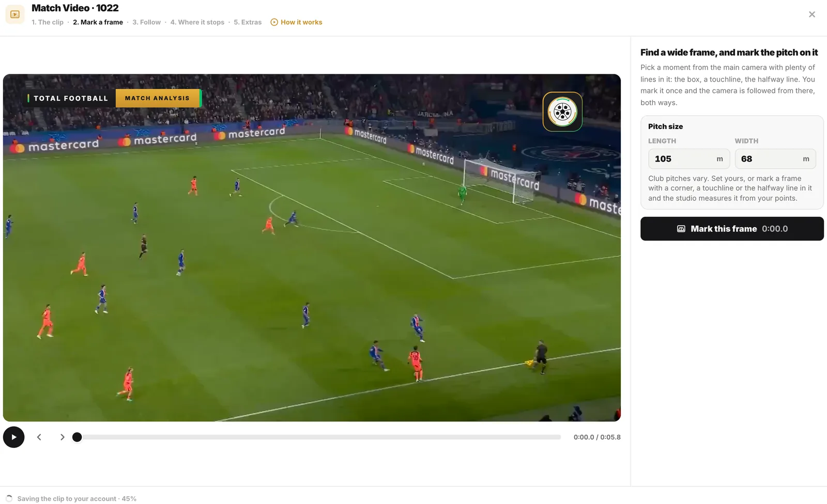Click the TOTAL FOOTBALL label on video
827x504 pixels.
click(71, 98)
